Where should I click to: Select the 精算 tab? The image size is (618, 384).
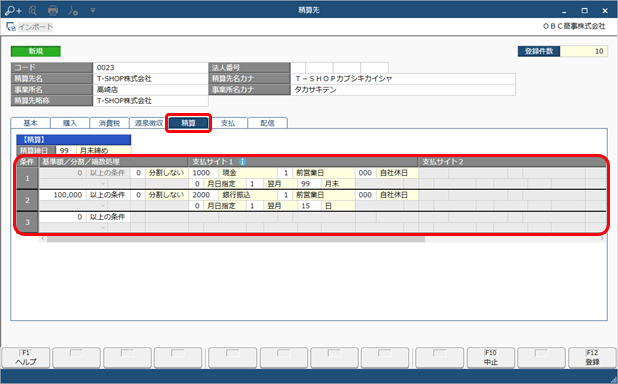point(188,123)
